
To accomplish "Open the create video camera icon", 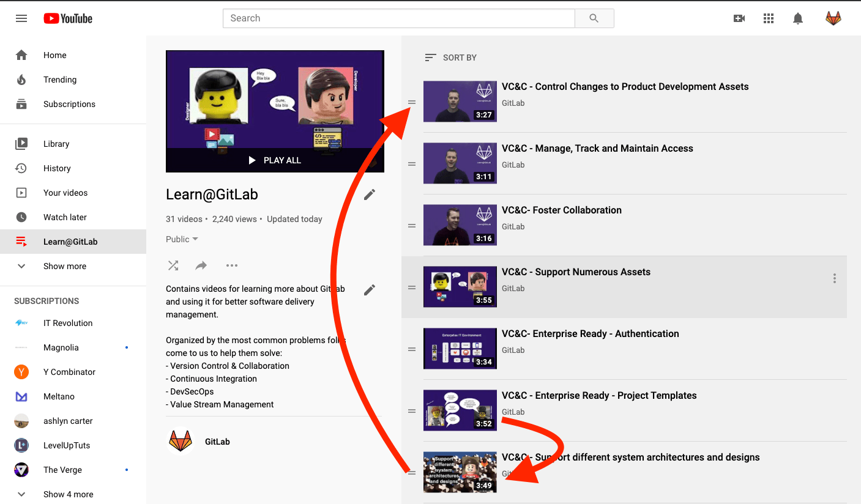I will [x=739, y=18].
